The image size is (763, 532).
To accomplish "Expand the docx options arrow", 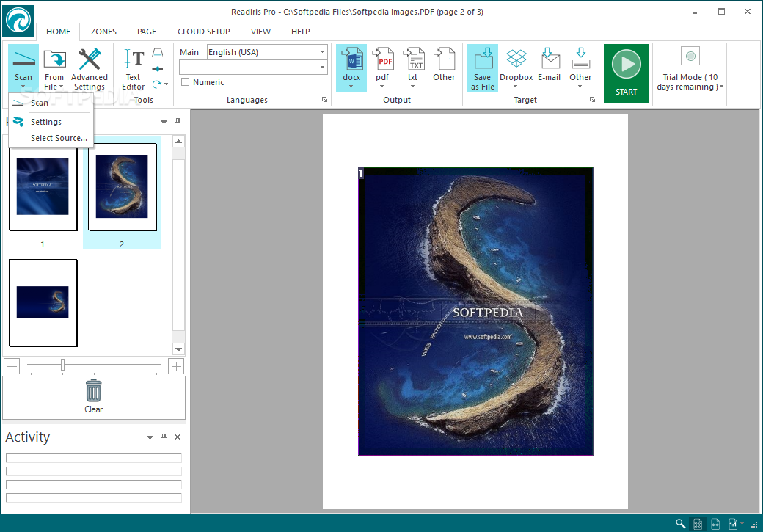I will click(351, 87).
